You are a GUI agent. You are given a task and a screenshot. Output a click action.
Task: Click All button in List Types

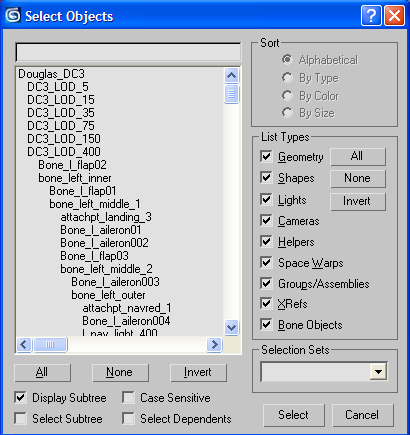[x=358, y=156]
